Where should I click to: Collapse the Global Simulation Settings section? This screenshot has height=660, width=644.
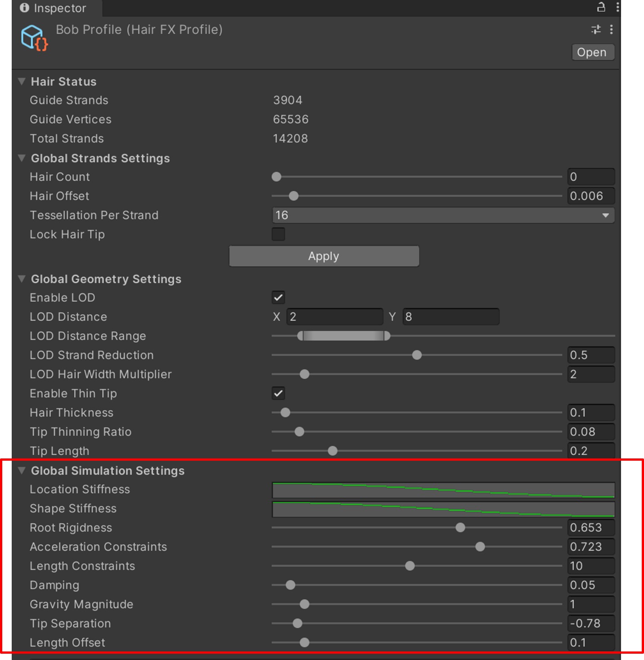(x=21, y=471)
